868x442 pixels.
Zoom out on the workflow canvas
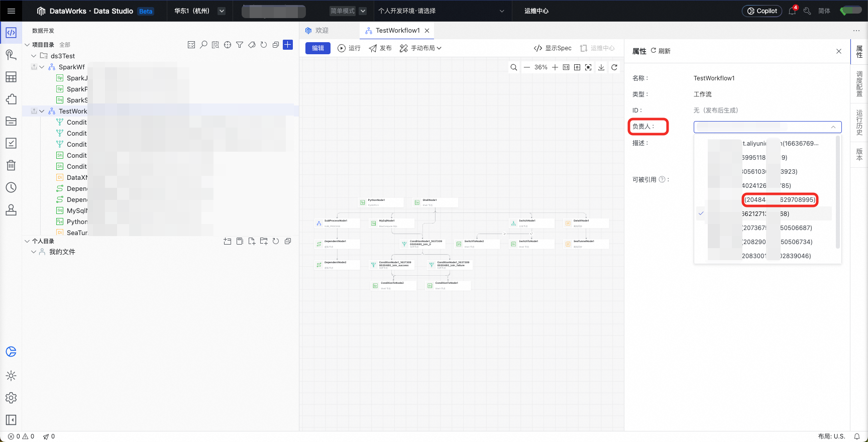[x=527, y=67]
